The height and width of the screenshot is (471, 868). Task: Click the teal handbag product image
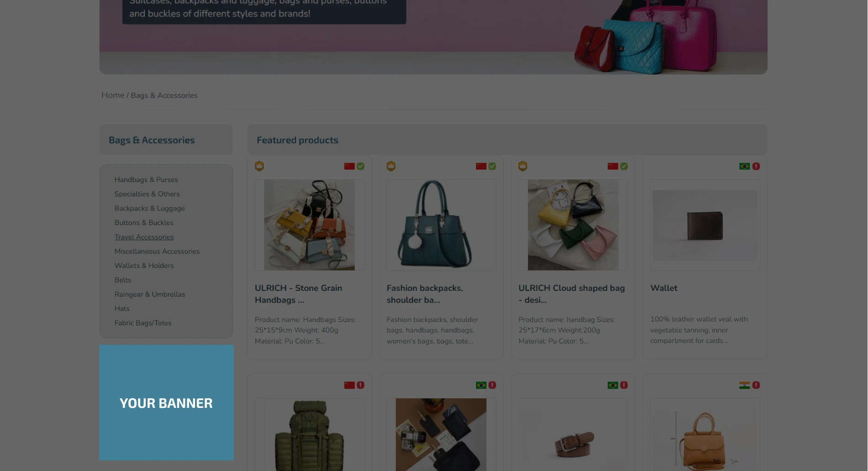pyautogui.click(x=441, y=225)
